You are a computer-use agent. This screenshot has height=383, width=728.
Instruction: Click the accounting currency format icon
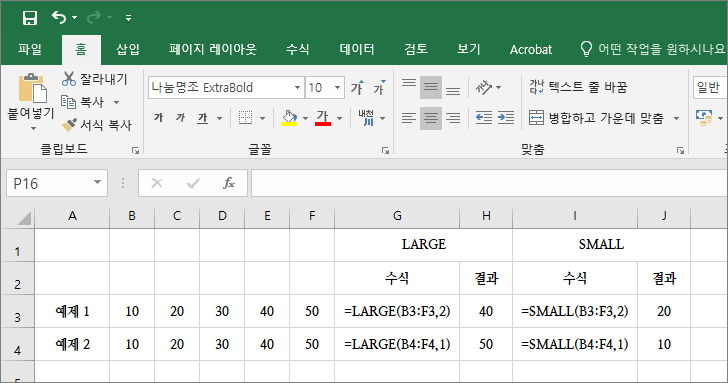704,118
